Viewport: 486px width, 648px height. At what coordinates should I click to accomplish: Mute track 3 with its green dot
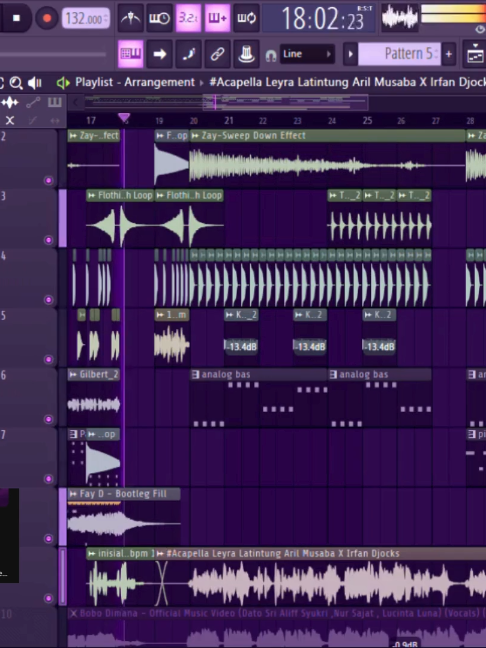(x=48, y=240)
